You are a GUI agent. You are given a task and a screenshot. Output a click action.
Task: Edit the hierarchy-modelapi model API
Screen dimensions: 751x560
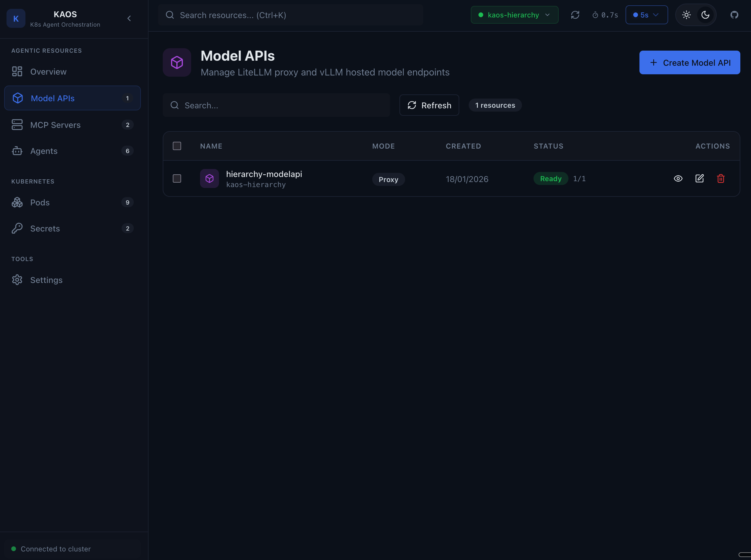pyautogui.click(x=700, y=178)
